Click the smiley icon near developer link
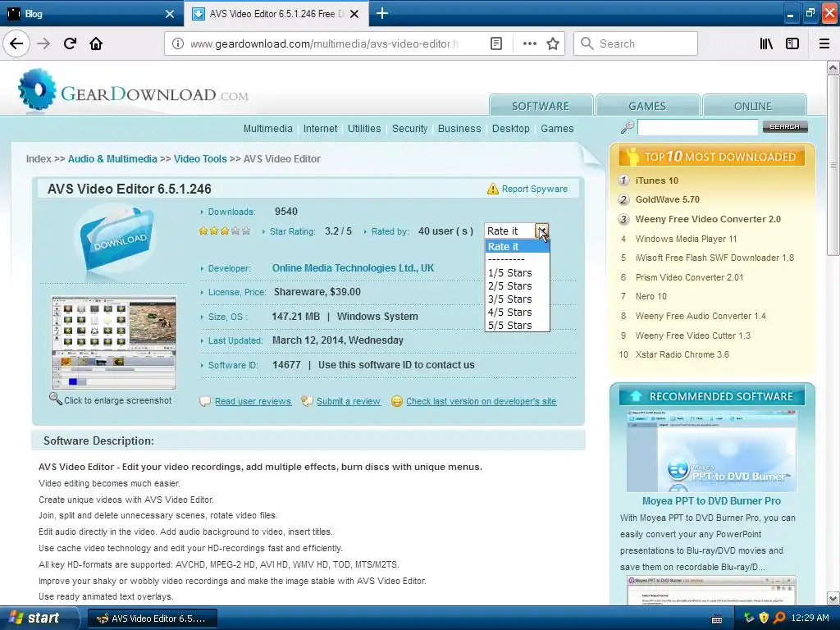840x630 pixels. click(396, 400)
